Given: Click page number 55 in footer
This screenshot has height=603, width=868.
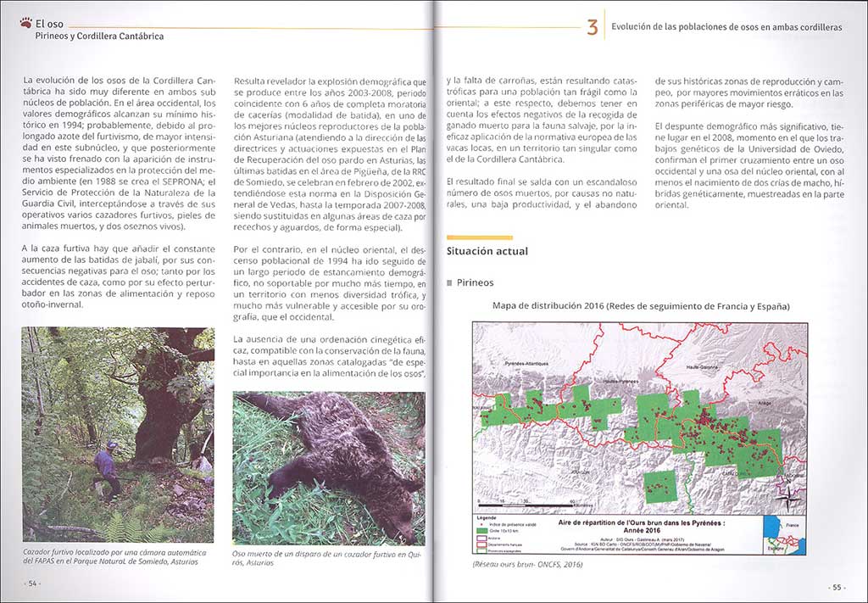Looking at the screenshot, I should coord(835,588).
